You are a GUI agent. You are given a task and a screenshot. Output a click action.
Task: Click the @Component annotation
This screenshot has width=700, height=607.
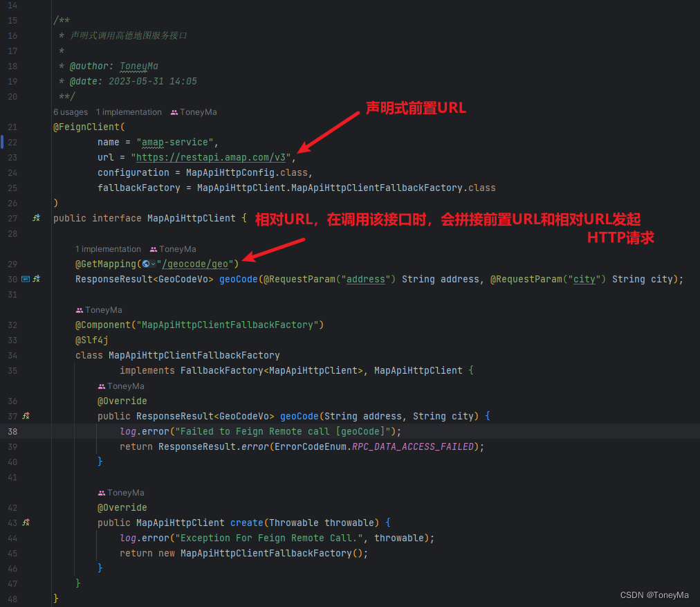(x=103, y=325)
